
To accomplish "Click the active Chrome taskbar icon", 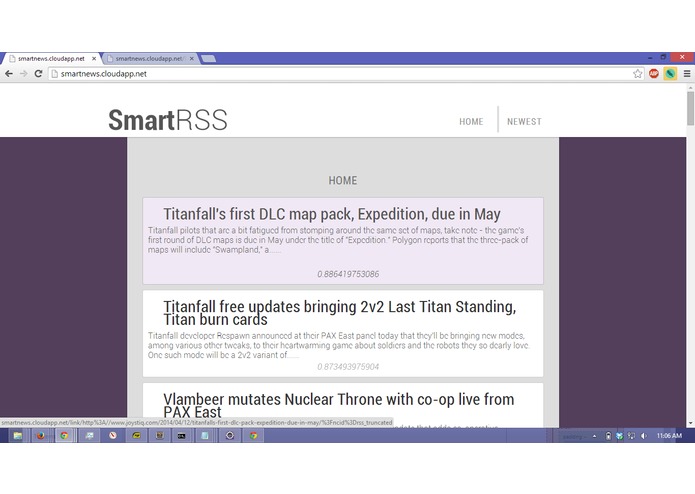I will (65, 436).
